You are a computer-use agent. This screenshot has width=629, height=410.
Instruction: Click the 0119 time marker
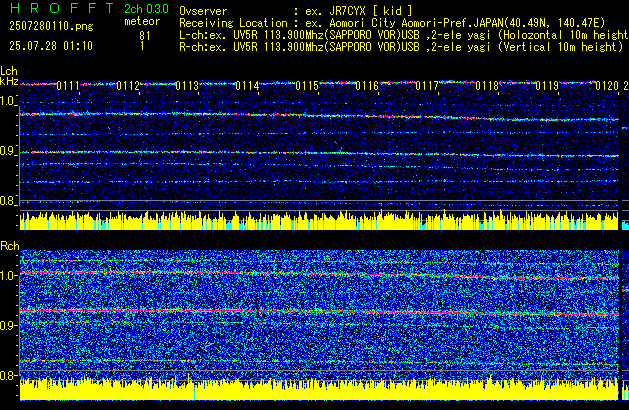[x=547, y=86]
